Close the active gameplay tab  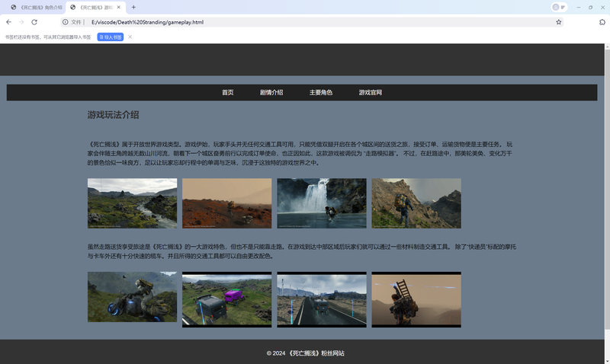pyautogui.click(x=119, y=7)
